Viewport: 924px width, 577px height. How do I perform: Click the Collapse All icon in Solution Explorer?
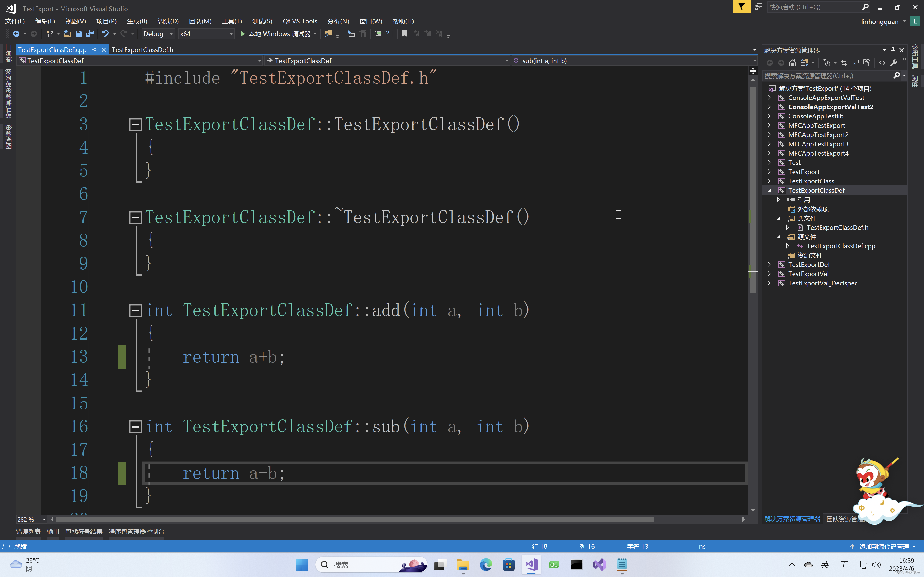[x=855, y=63]
